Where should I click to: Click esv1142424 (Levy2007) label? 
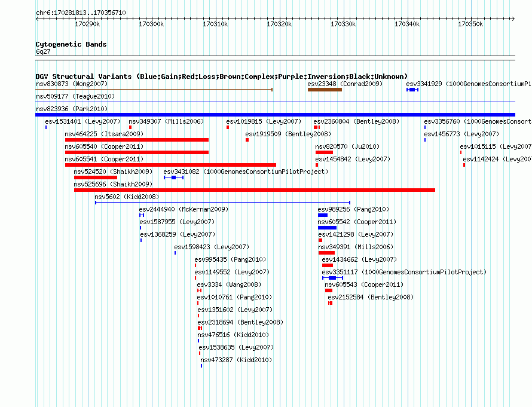(497, 159)
